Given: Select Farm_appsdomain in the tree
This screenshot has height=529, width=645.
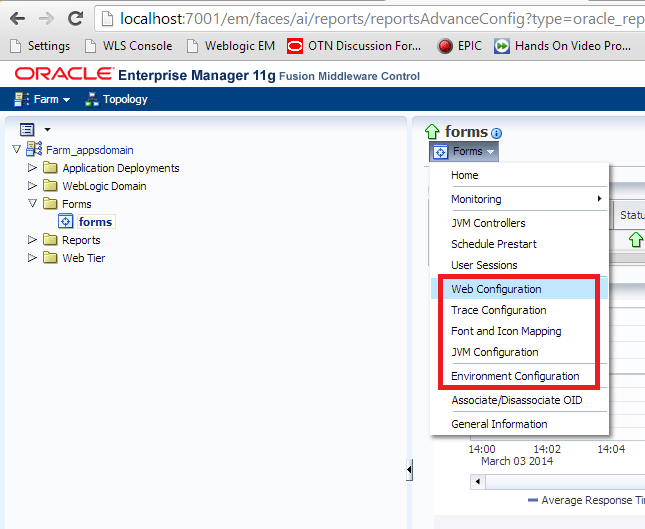Looking at the screenshot, I should 90,150.
